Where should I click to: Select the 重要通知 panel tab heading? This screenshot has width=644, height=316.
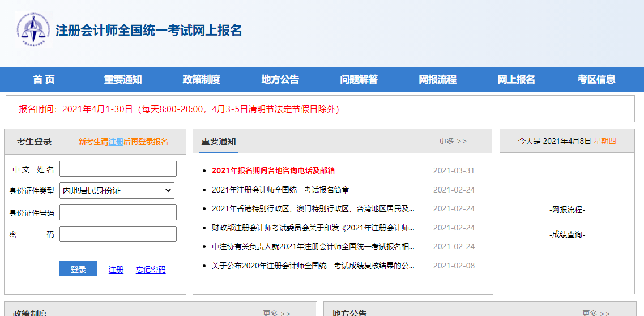coord(219,142)
